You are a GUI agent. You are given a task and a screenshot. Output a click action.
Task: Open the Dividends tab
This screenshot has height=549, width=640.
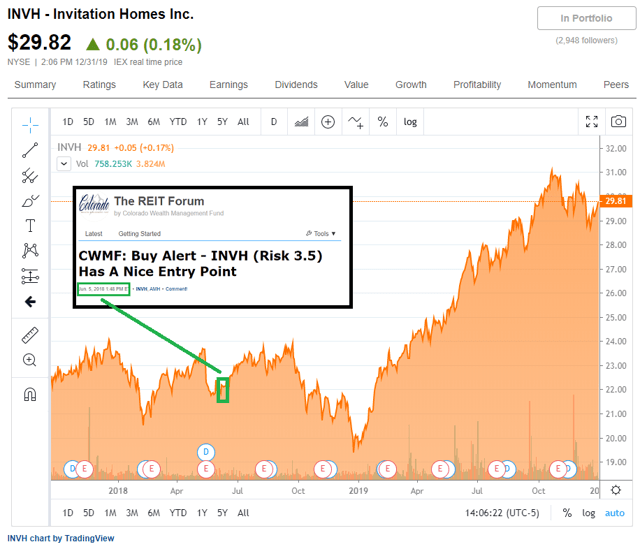pyautogui.click(x=296, y=84)
